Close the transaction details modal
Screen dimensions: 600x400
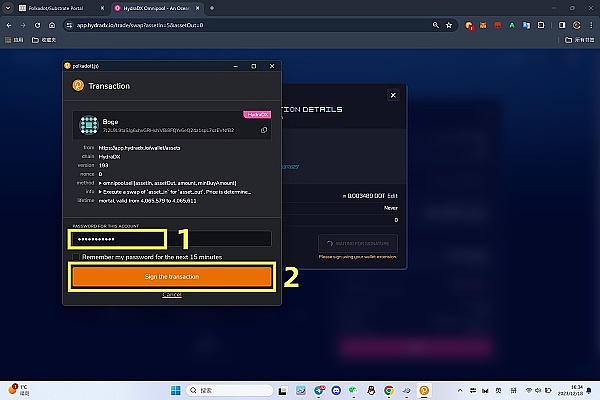(392, 94)
